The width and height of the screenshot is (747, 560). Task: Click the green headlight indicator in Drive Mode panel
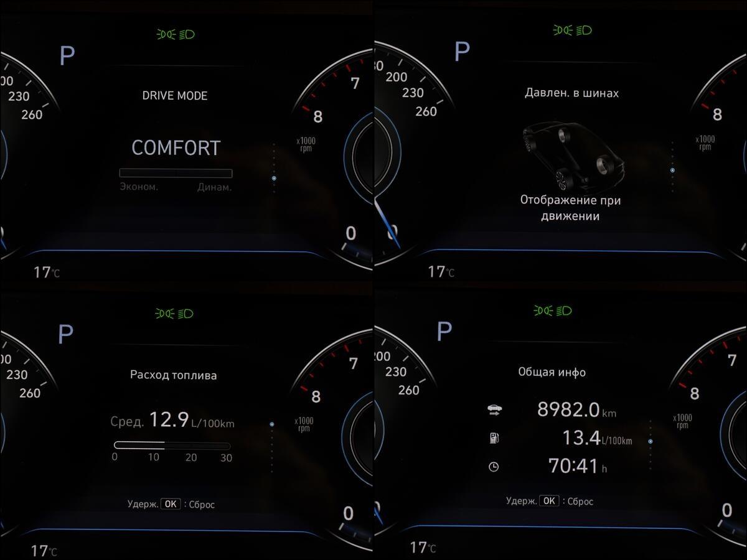[x=176, y=34]
